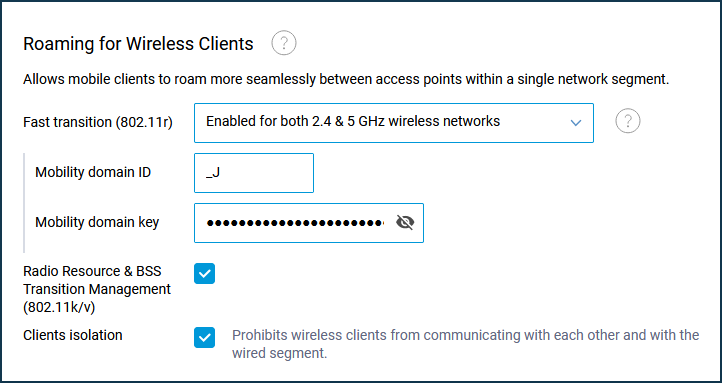This screenshot has width=722, height=383.
Task: Reveal the Mobility domain key with eye icon
Action: (x=405, y=223)
